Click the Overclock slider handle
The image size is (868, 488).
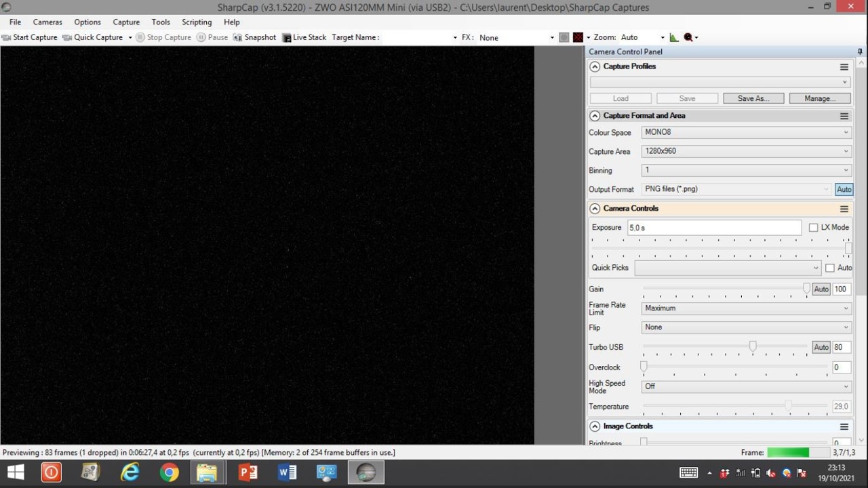point(644,367)
